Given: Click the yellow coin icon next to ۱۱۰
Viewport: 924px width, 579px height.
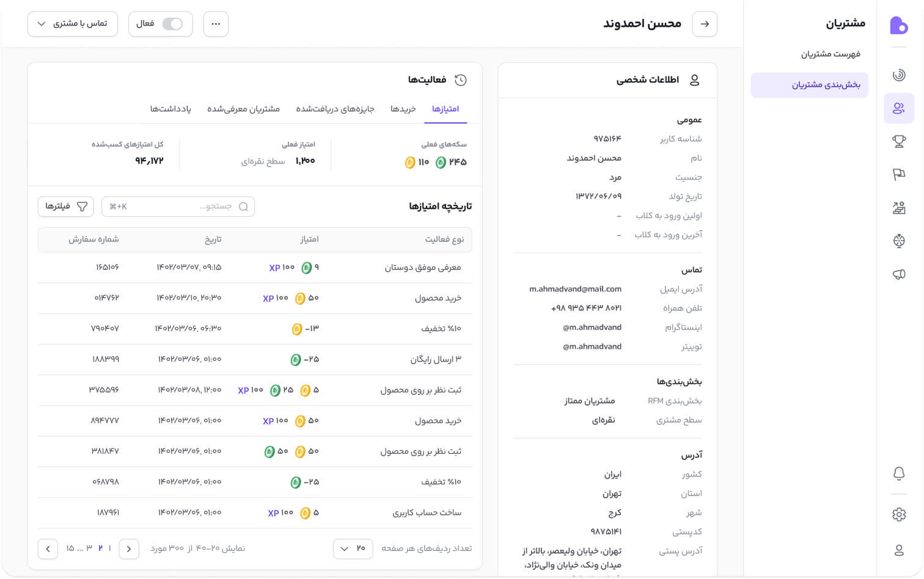Looking at the screenshot, I should [410, 162].
